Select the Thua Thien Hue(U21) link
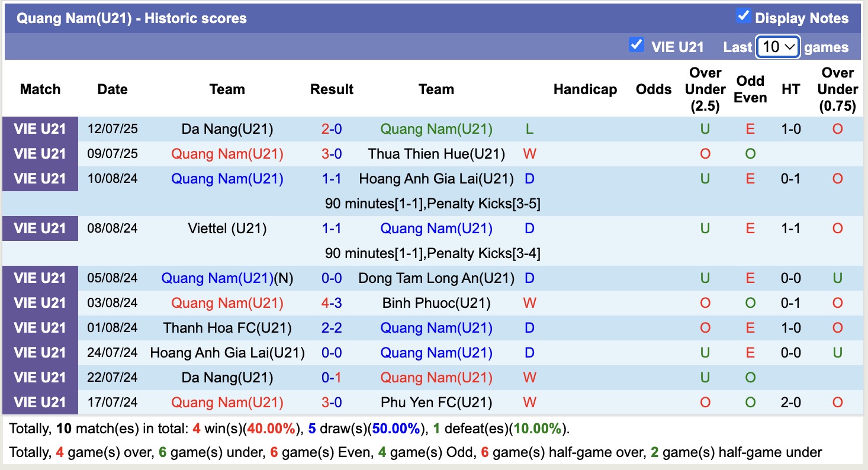The height and width of the screenshot is (470, 868). coord(436,153)
